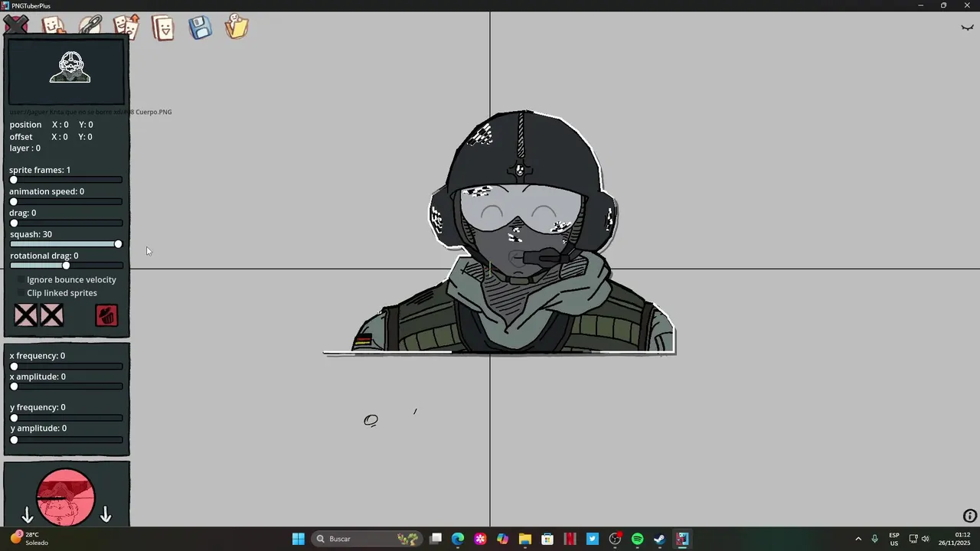
Task: Launch Microsoft Edge from taskbar
Action: [x=458, y=539]
